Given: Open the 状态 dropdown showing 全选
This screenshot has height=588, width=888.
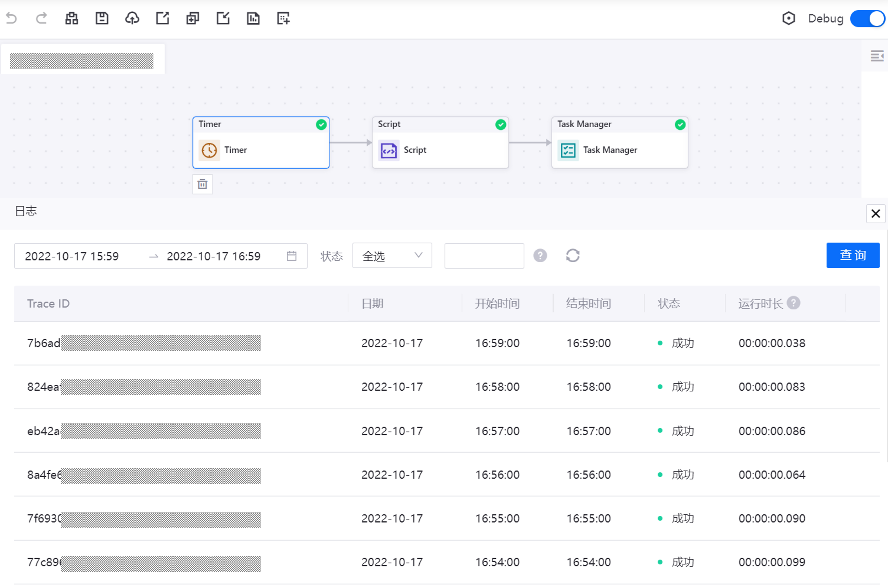Looking at the screenshot, I should coord(392,256).
